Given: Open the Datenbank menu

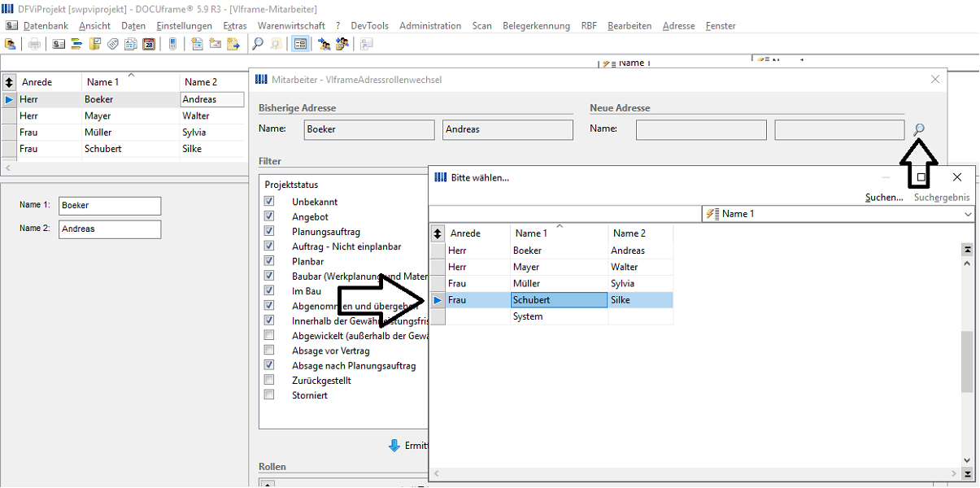Looking at the screenshot, I should 46,26.
